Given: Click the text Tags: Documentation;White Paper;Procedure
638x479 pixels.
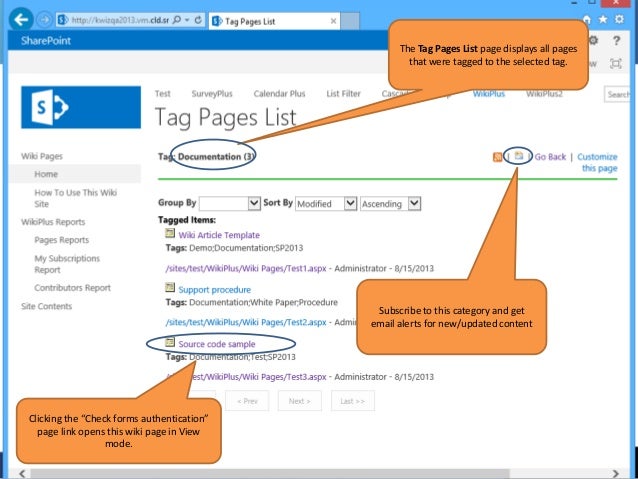Looking at the screenshot, I should (x=251, y=302).
